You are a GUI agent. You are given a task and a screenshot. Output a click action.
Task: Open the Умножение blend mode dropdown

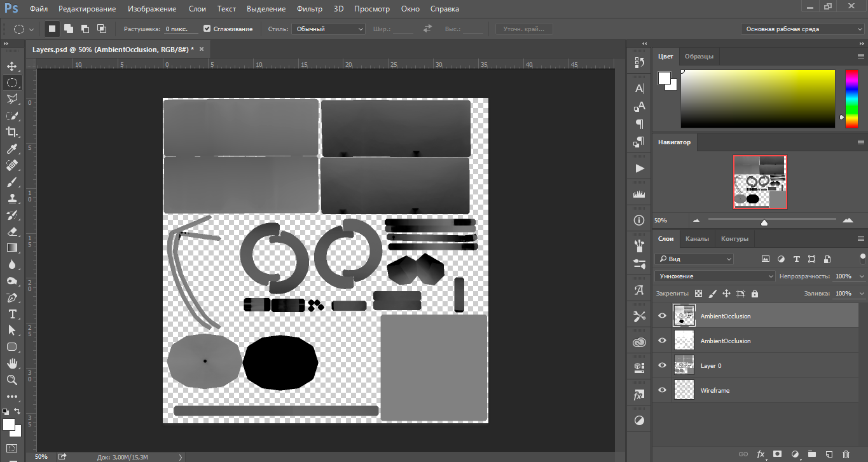coord(715,276)
